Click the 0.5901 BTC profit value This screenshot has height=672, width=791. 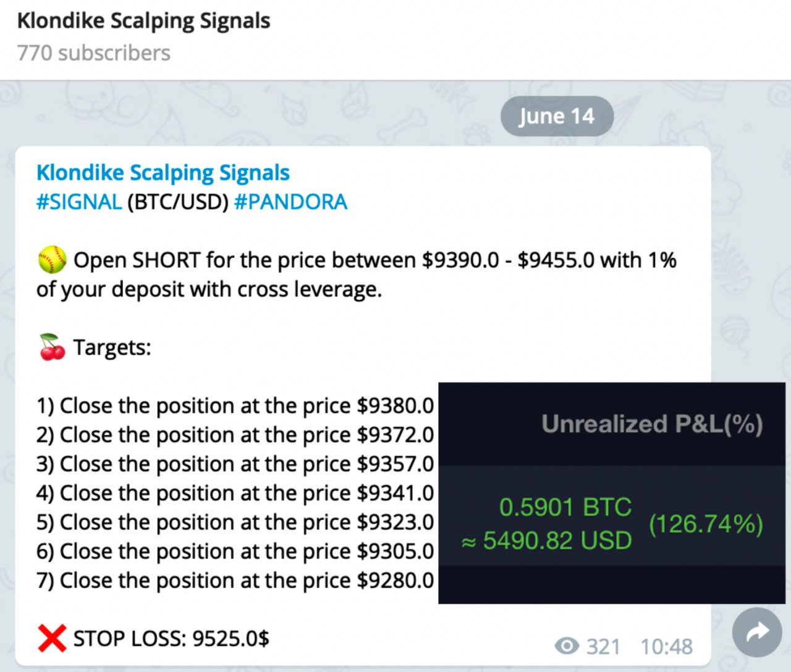coord(565,507)
